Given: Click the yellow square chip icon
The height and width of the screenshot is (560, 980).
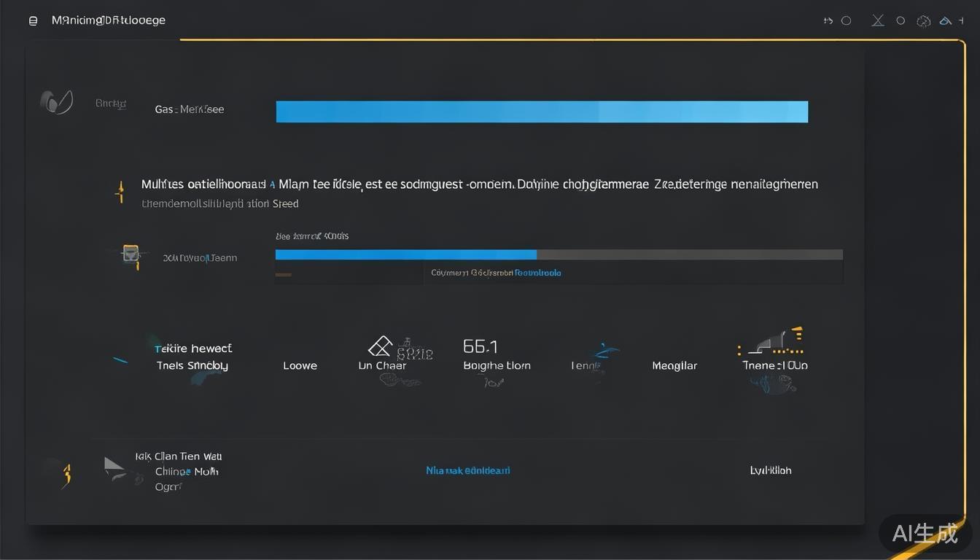Looking at the screenshot, I should coord(131,254).
